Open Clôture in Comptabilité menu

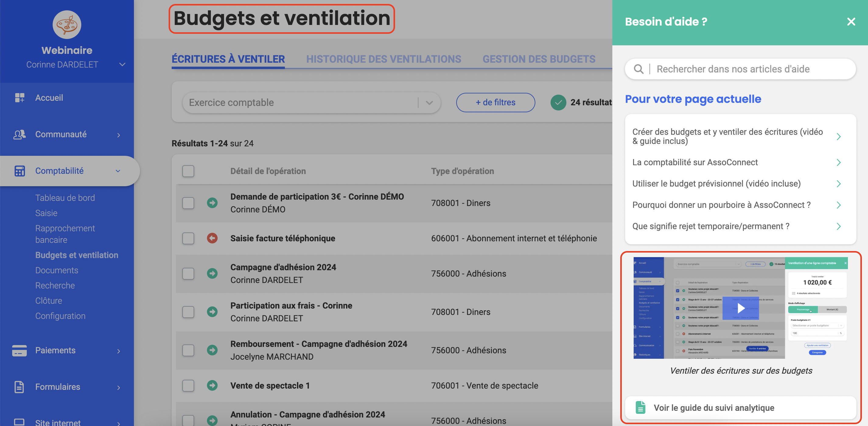point(48,300)
